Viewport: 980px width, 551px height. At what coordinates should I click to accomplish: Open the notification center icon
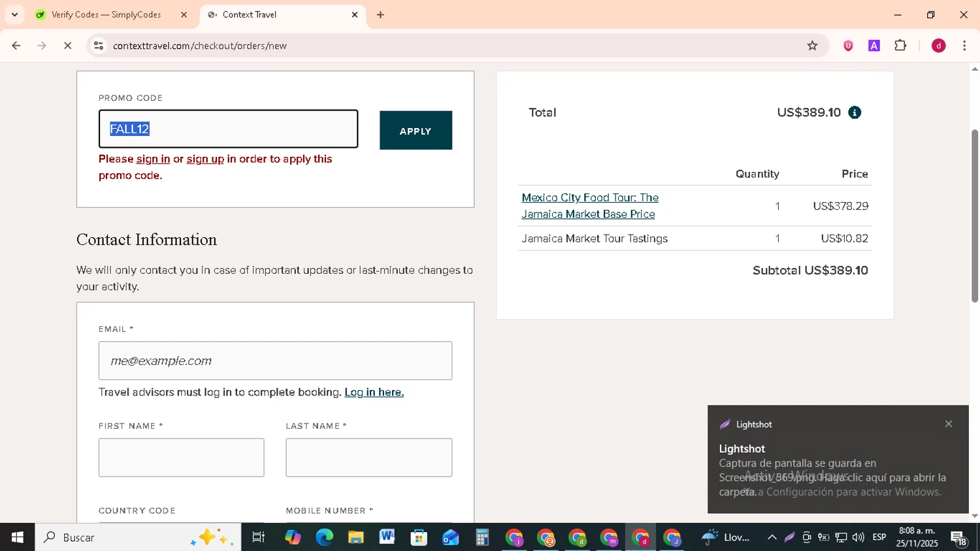pos(959,537)
